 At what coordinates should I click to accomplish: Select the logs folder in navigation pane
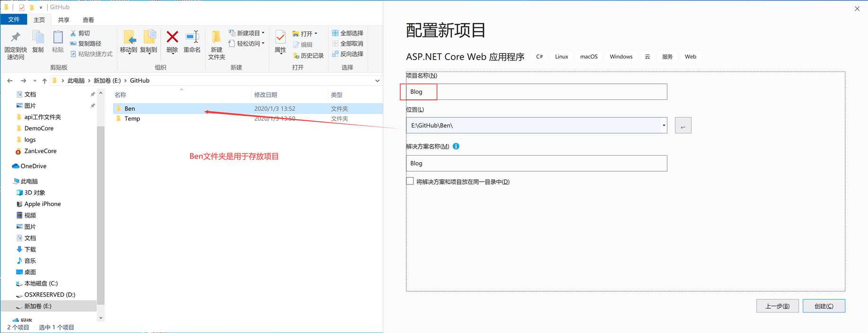tap(30, 140)
